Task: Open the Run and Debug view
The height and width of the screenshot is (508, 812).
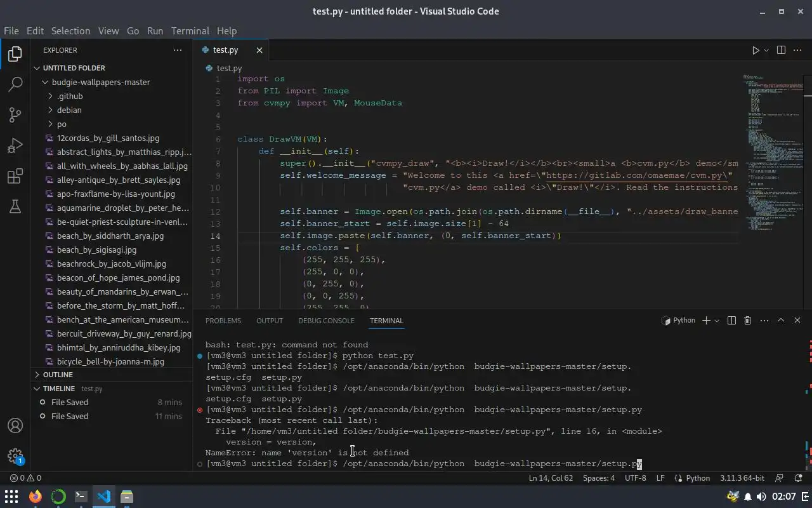Action: (15, 145)
